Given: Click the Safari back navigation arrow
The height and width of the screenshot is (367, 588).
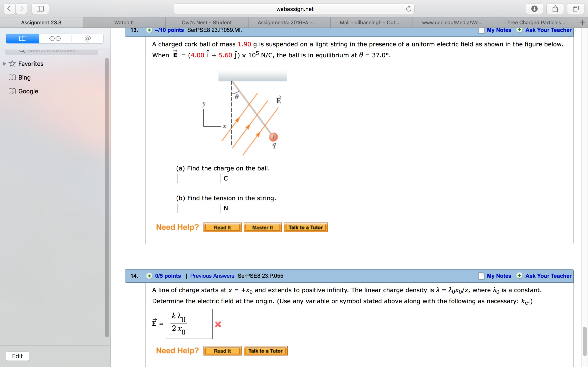Looking at the screenshot, I should click(x=9, y=9).
